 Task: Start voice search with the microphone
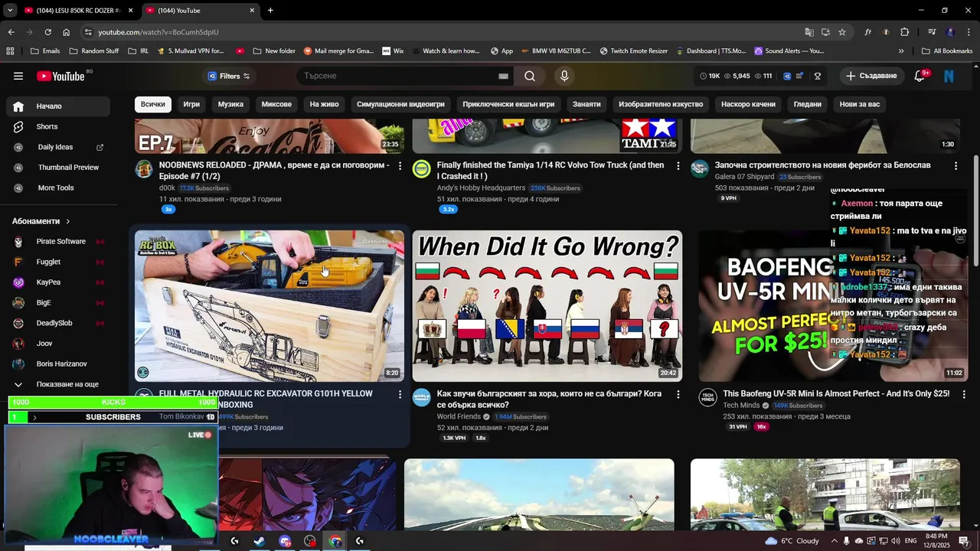pyautogui.click(x=564, y=76)
